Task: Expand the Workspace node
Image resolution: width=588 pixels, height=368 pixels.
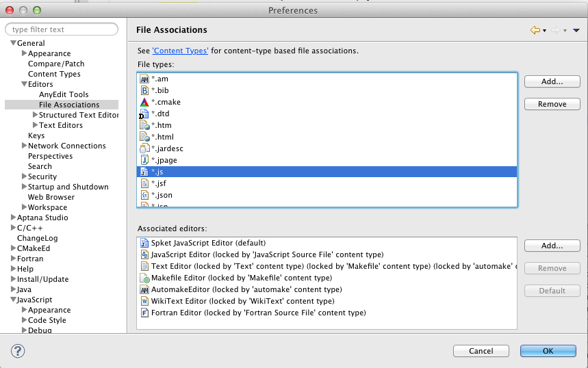Action: (25, 207)
